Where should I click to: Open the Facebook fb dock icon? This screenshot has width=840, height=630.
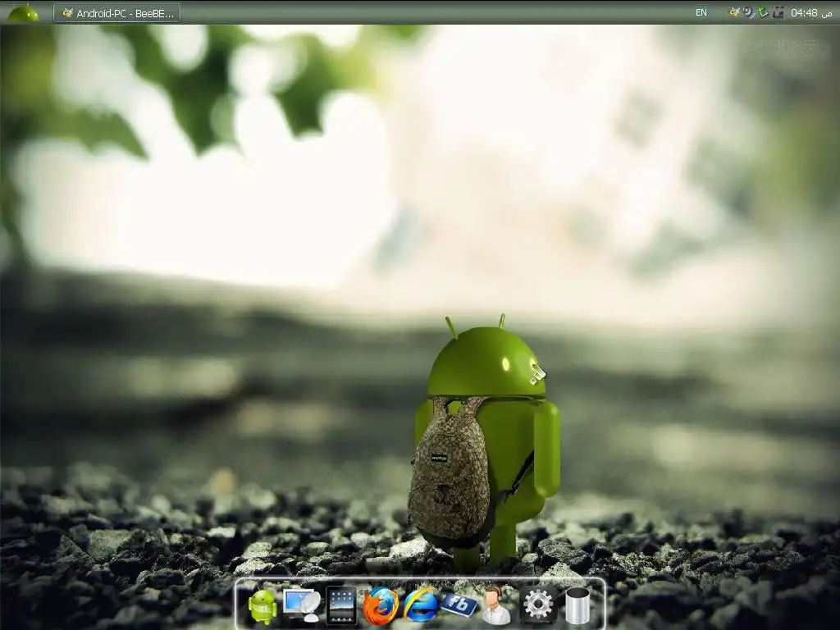[459, 605]
